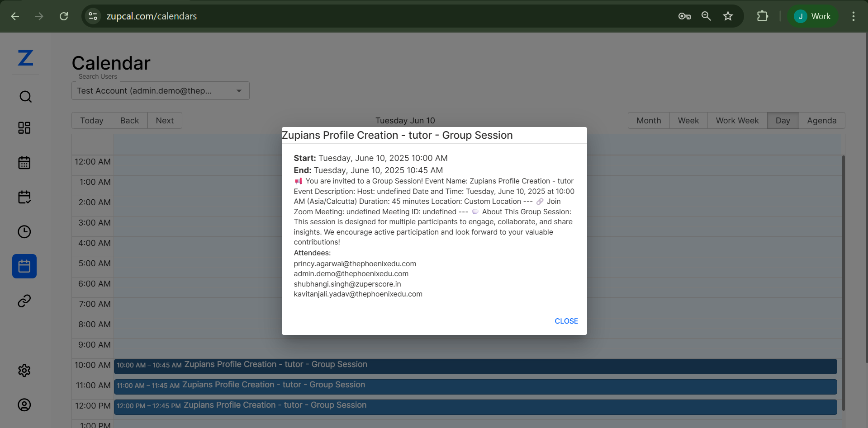Click the browser address bar URL
Image resolution: width=868 pixels, height=428 pixels.
click(152, 16)
